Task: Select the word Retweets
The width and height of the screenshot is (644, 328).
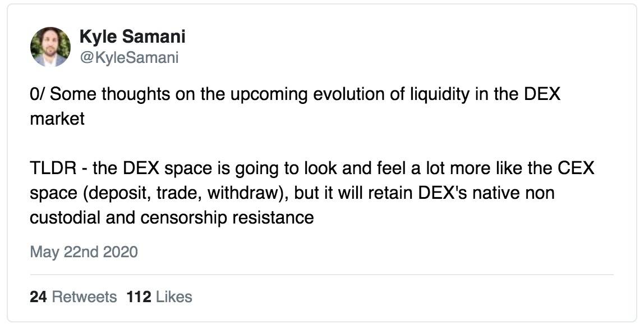Action: [x=85, y=297]
